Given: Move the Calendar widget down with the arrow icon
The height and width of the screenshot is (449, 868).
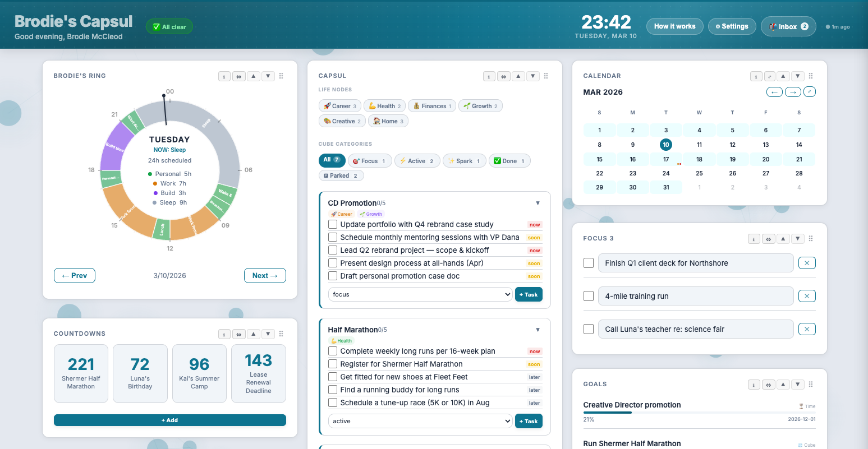Looking at the screenshot, I should coord(798,76).
